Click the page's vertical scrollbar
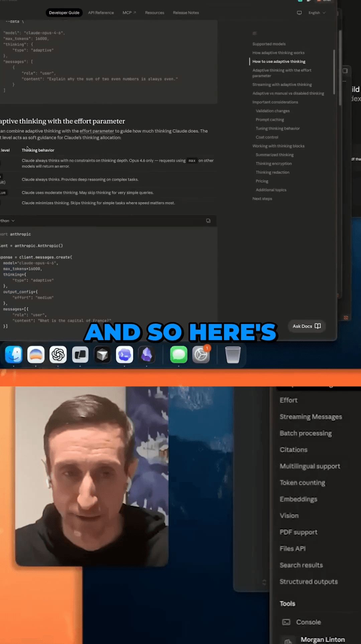Screen dimensions: 361x644 pyautogui.click(x=340, y=68)
